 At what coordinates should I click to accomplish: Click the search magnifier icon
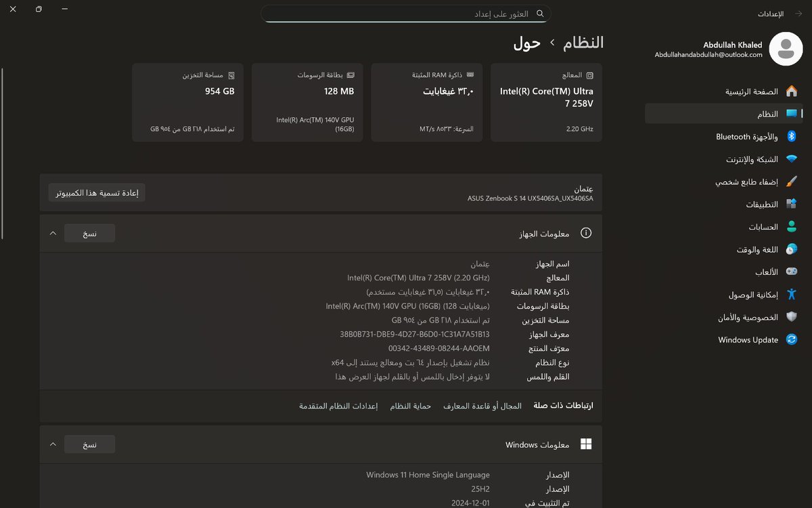pyautogui.click(x=540, y=14)
